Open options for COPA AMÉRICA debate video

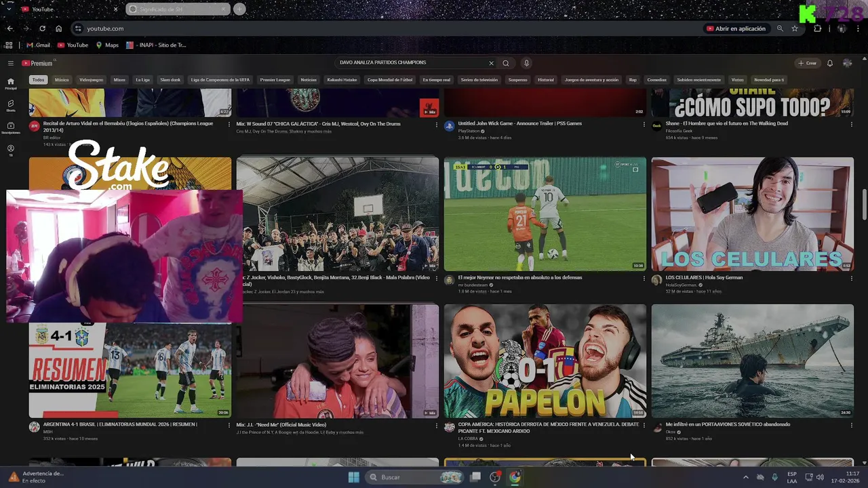[644, 426]
